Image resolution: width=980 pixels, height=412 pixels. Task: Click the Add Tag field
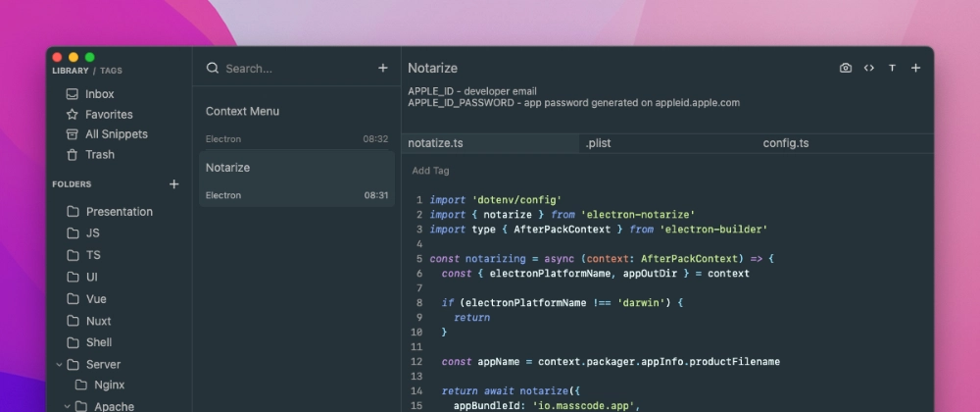[430, 171]
